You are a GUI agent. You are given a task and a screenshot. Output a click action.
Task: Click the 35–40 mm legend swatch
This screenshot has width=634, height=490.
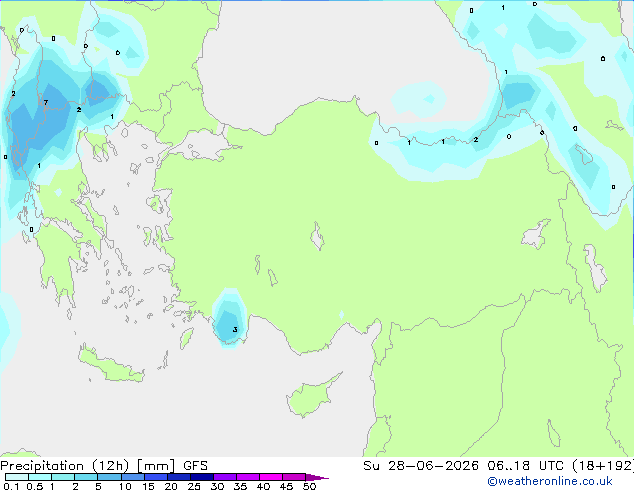pyautogui.click(x=248, y=477)
